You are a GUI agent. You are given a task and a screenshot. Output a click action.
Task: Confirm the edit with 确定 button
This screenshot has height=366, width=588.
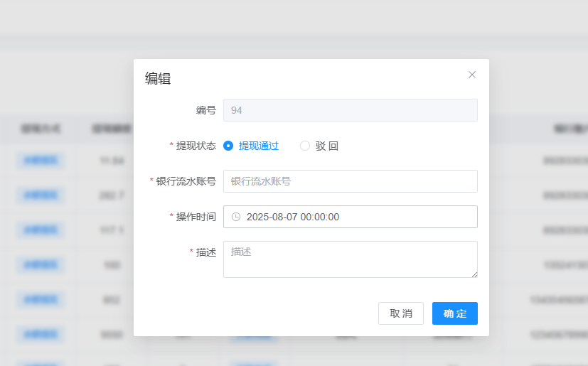pyautogui.click(x=454, y=313)
